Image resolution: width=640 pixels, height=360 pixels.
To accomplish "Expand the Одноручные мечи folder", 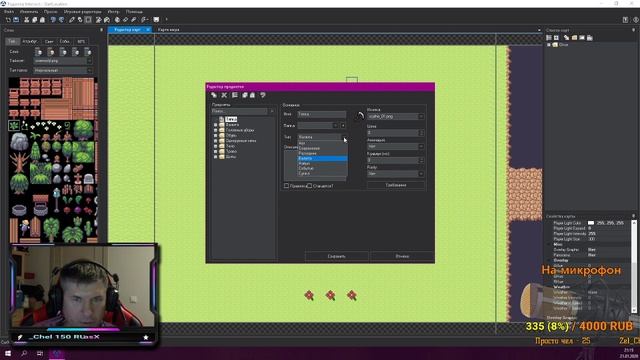I will pos(216,141).
